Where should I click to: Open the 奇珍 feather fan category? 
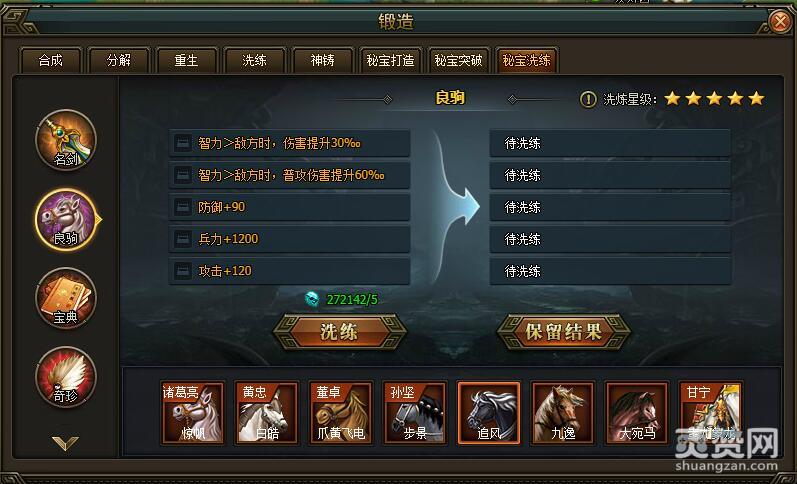pos(66,377)
